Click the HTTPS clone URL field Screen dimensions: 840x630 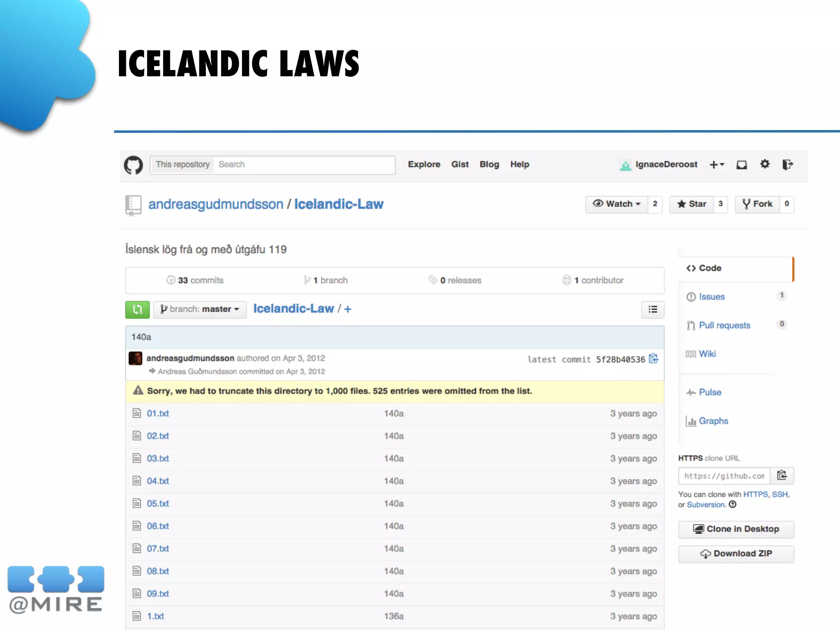pos(724,476)
